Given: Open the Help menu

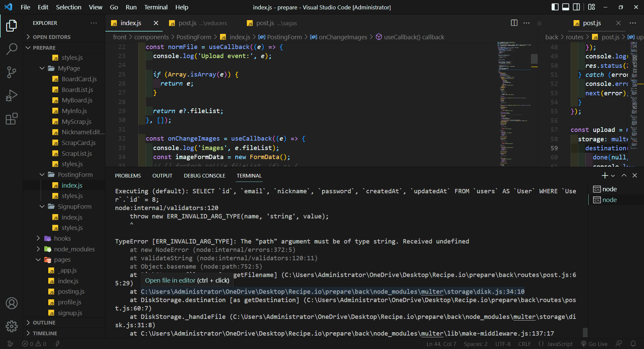Looking at the screenshot, I should point(182,7).
